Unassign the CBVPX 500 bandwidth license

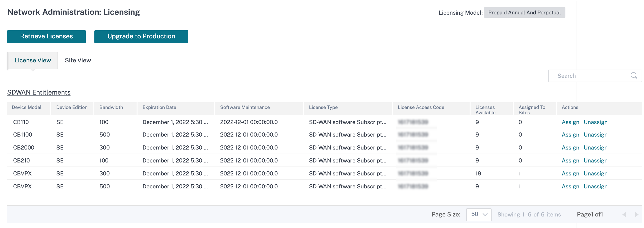point(596,187)
